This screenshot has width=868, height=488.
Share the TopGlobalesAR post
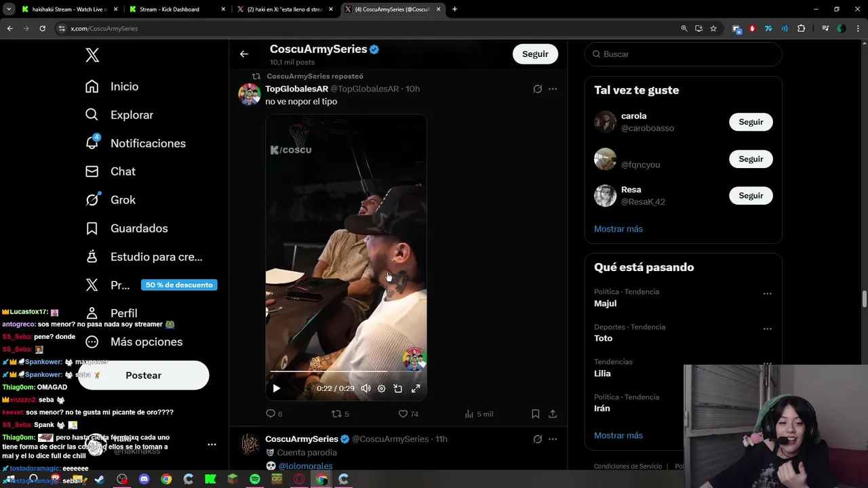click(553, 413)
